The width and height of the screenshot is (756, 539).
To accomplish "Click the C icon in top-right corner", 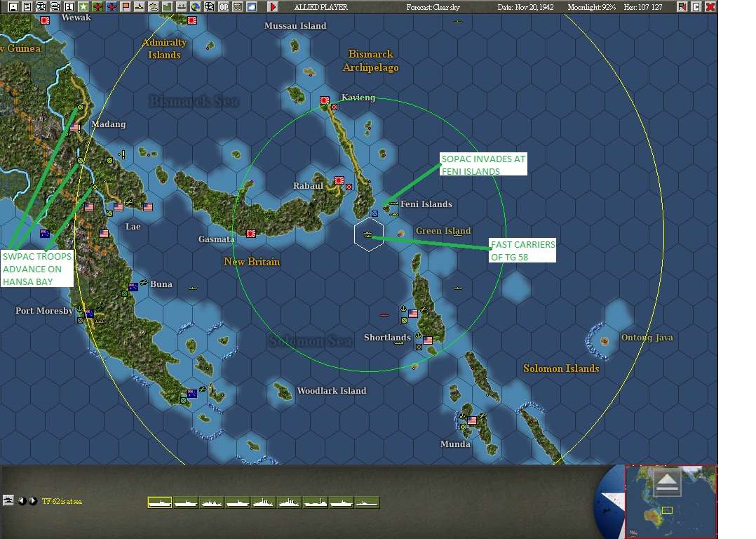I will point(696,7).
